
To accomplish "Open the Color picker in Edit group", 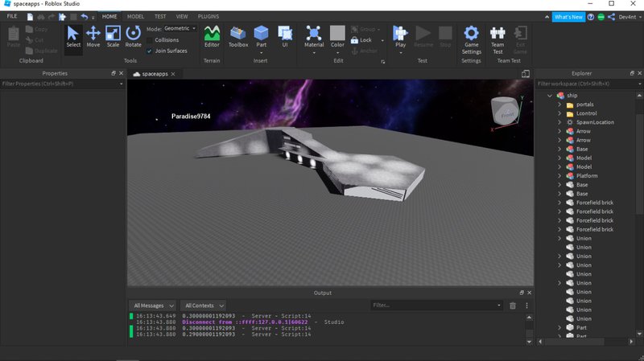I will coord(338,36).
